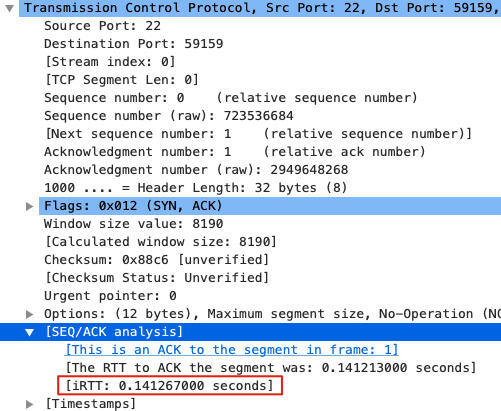Collapse the Transmission Control Protocol section
Image resolution: width=501 pixels, height=411 pixels.
coord(10,8)
